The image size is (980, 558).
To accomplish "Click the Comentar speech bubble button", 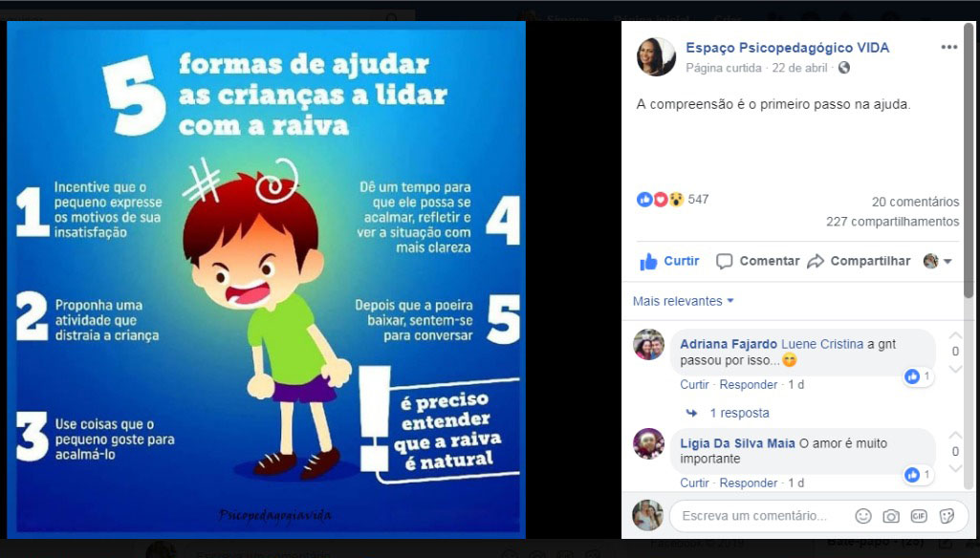I will tap(757, 261).
